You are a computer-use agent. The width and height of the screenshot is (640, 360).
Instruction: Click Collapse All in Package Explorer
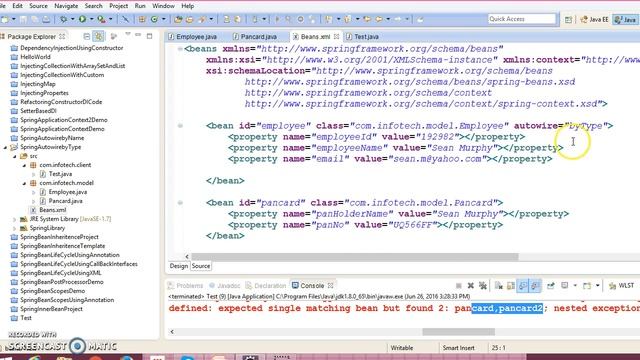[x=87, y=36]
